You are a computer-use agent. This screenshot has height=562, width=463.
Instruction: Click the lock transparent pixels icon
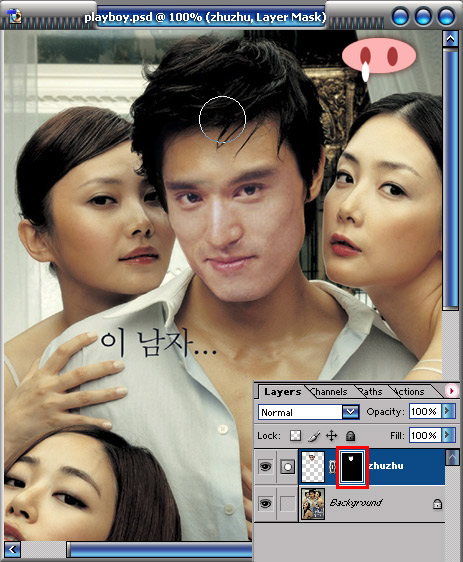click(295, 435)
